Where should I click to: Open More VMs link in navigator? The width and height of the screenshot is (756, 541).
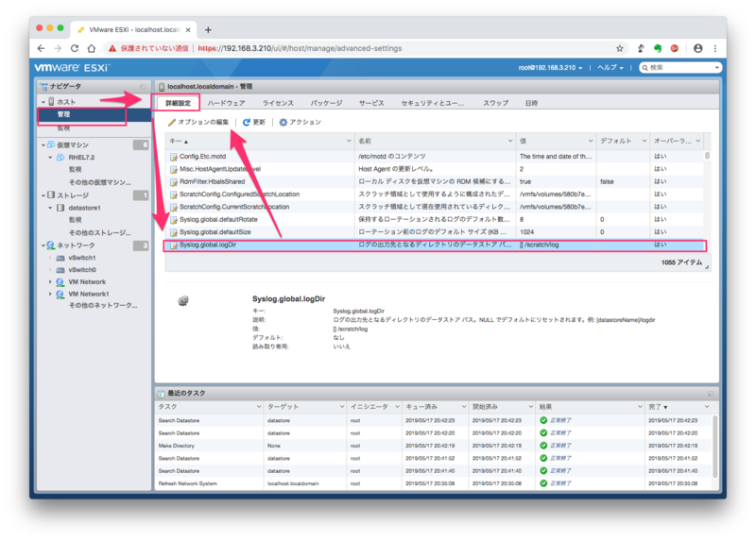coord(99,182)
